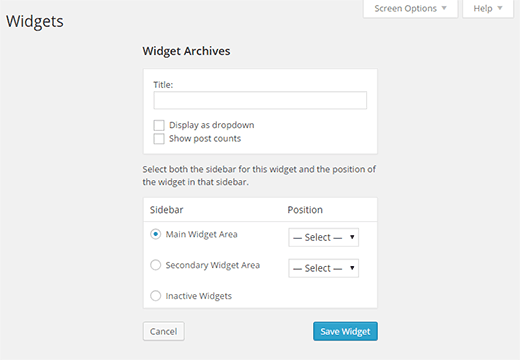The image size is (520, 360).
Task: Click the Cancel button
Action: (x=164, y=331)
